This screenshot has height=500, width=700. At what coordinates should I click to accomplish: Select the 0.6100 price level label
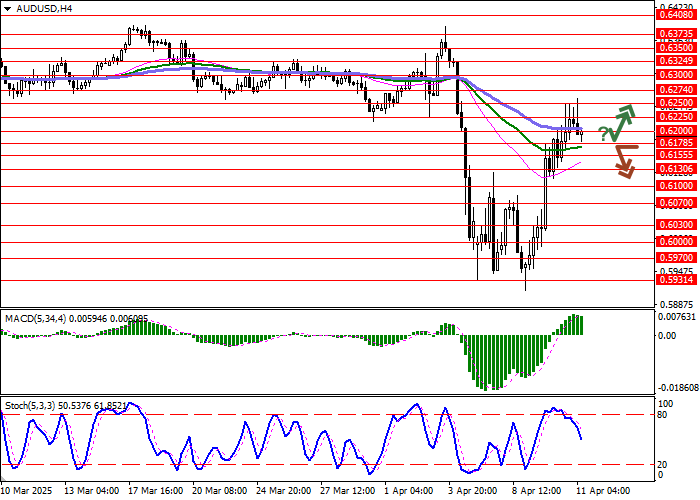coord(675,186)
